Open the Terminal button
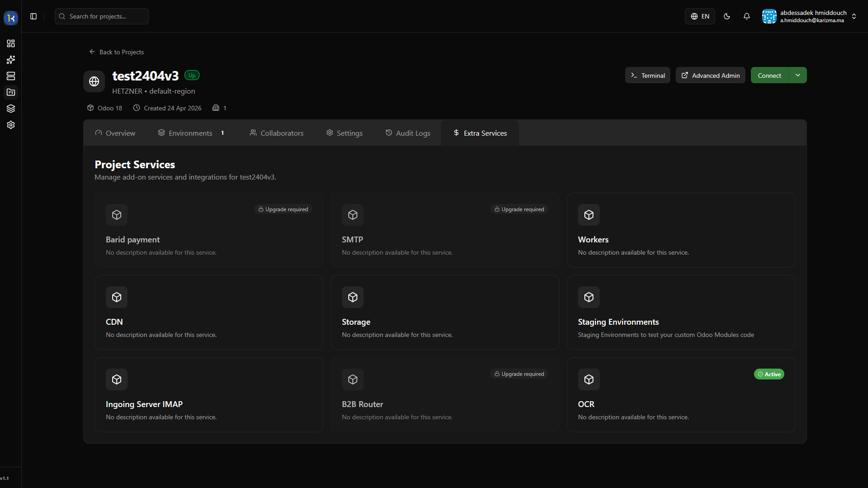 click(x=648, y=76)
